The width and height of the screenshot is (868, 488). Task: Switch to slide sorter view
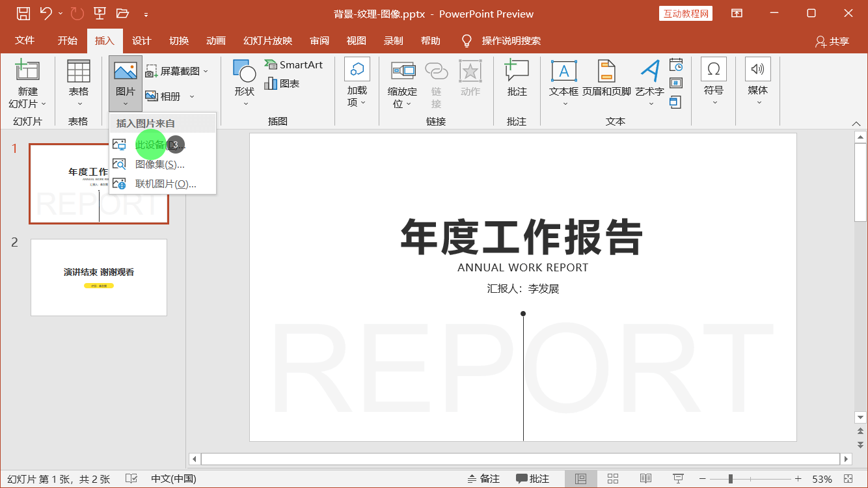click(x=613, y=479)
